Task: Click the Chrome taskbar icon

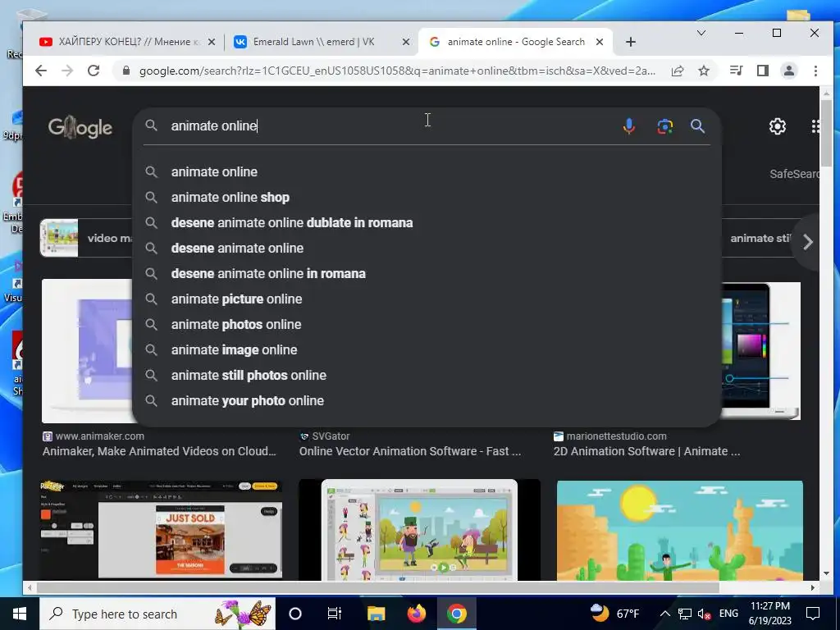Action: tap(456, 614)
